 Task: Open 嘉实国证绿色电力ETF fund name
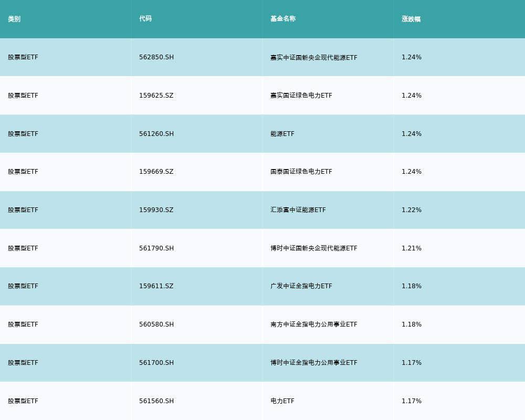tap(301, 96)
